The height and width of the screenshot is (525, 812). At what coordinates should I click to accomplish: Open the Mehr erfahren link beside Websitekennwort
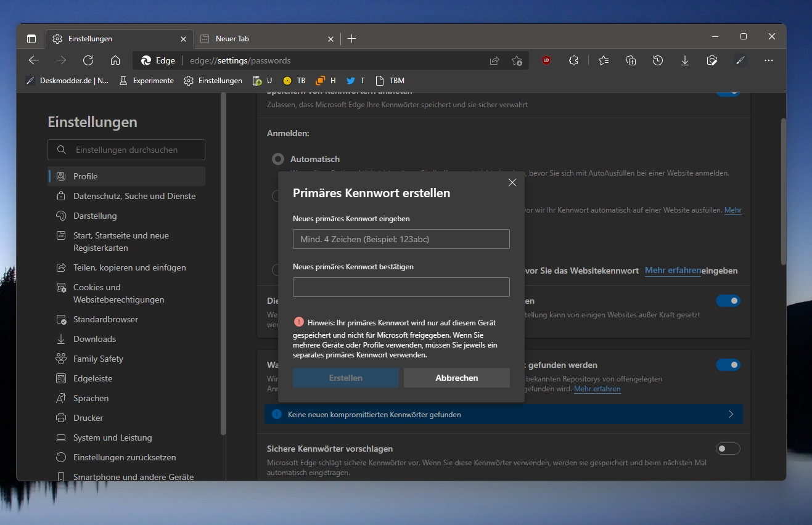click(673, 271)
